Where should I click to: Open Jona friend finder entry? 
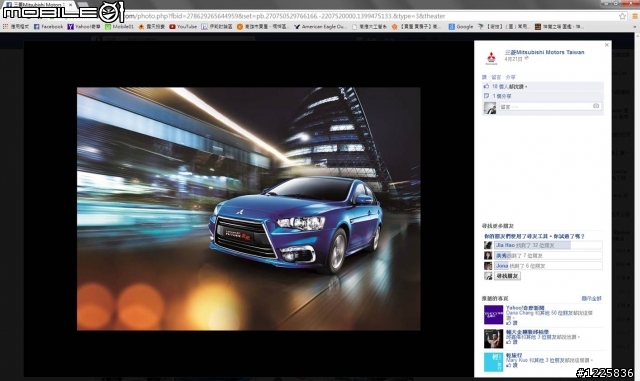coord(502,266)
